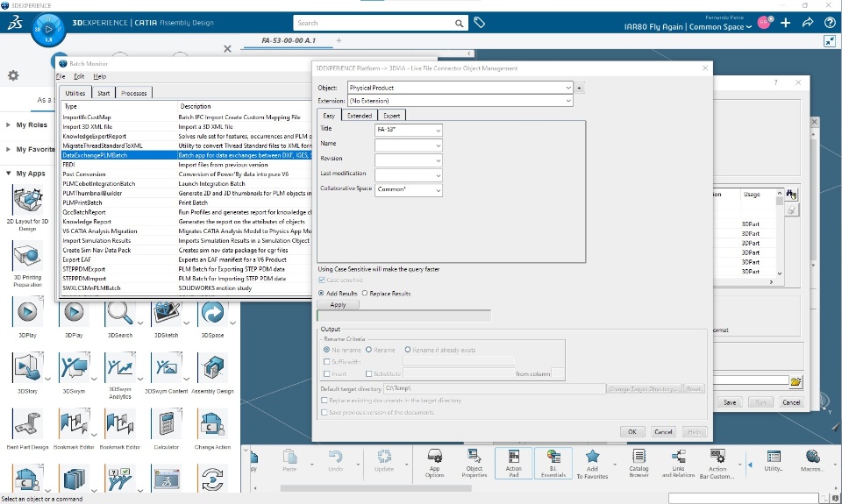842x504 pixels.
Task: Open B.I. Essentials tool
Action: click(553, 463)
